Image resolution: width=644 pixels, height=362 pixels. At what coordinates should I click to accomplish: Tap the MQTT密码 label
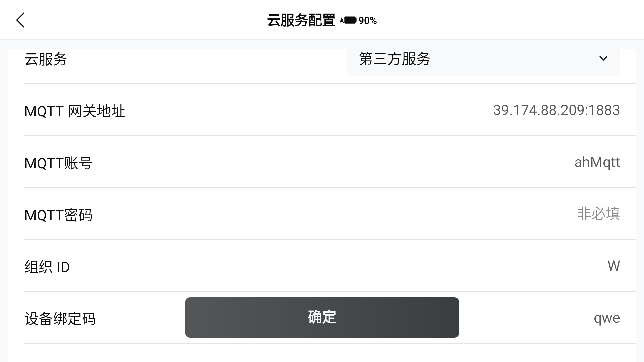click(58, 215)
